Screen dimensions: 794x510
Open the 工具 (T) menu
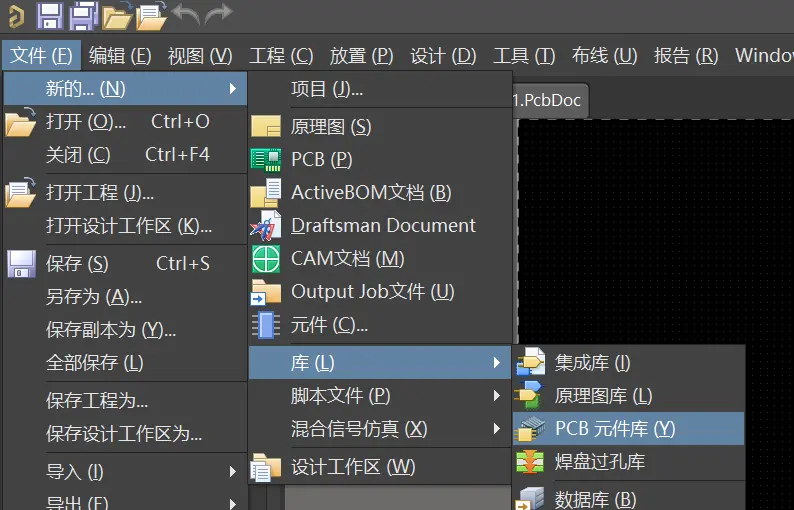524,55
